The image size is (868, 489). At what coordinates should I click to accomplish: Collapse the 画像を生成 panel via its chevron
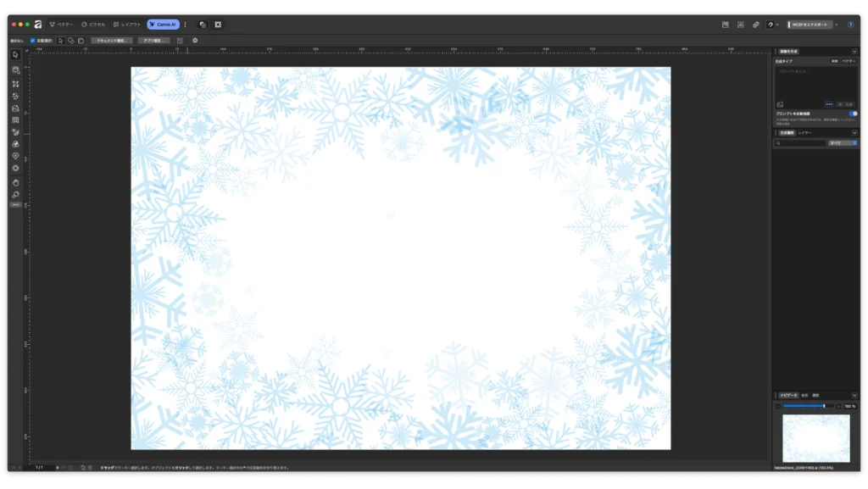click(854, 50)
